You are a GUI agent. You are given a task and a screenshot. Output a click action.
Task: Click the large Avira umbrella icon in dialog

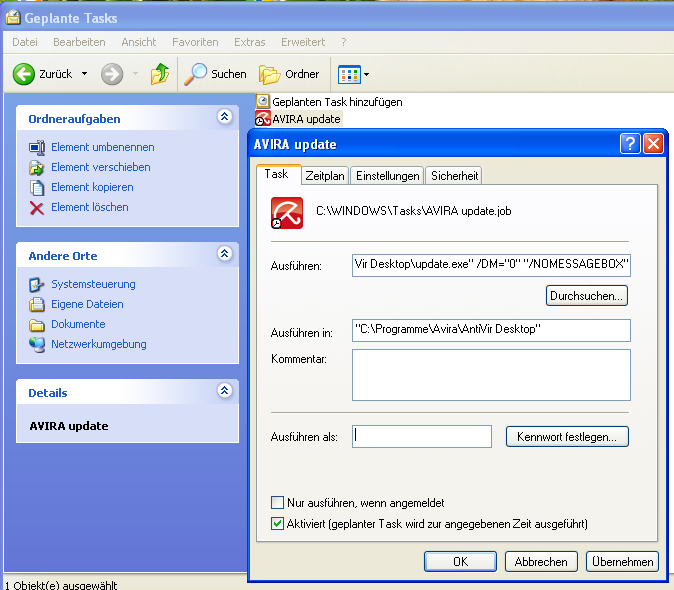(287, 213)
